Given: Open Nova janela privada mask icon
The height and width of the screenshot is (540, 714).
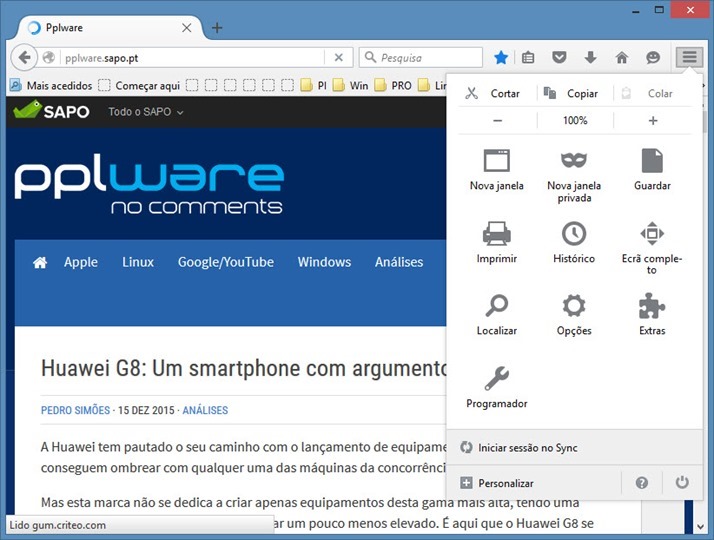Looking at the screenshot, I should point(574,160).
